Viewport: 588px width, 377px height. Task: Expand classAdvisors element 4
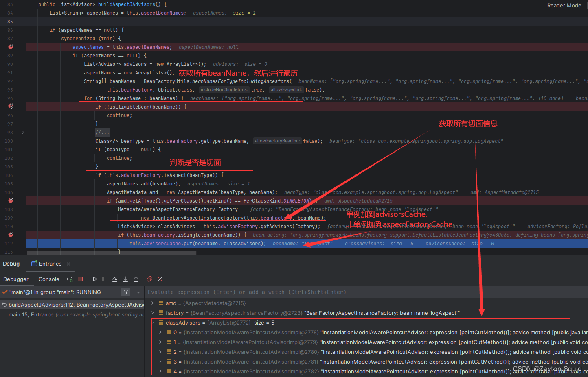[x=160, y=371]
